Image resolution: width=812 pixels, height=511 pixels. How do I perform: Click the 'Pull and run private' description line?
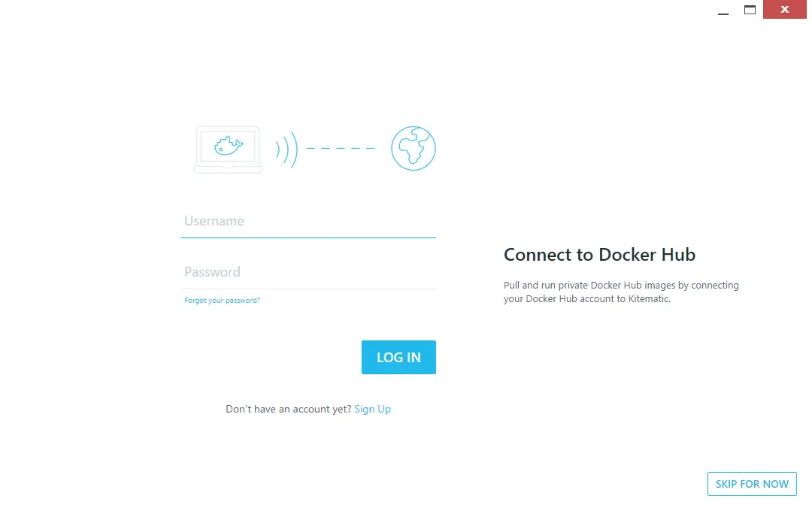click(621, 286)
